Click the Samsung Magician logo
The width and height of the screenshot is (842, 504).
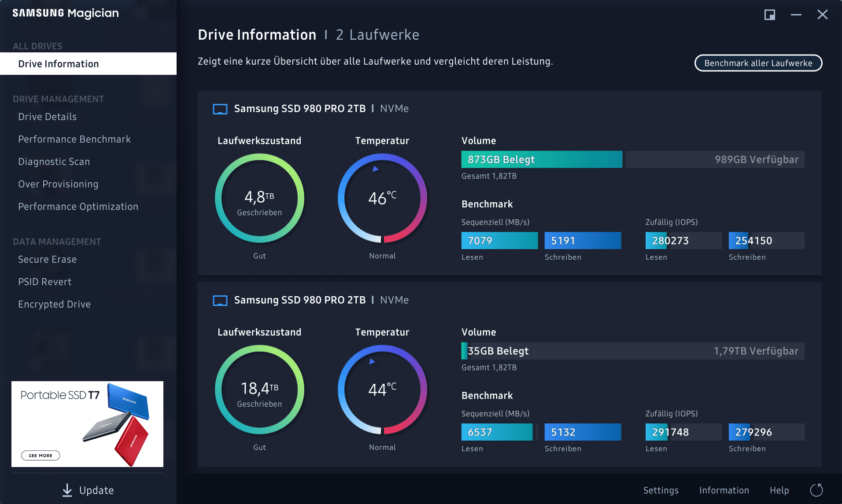[x=66, y=13]
